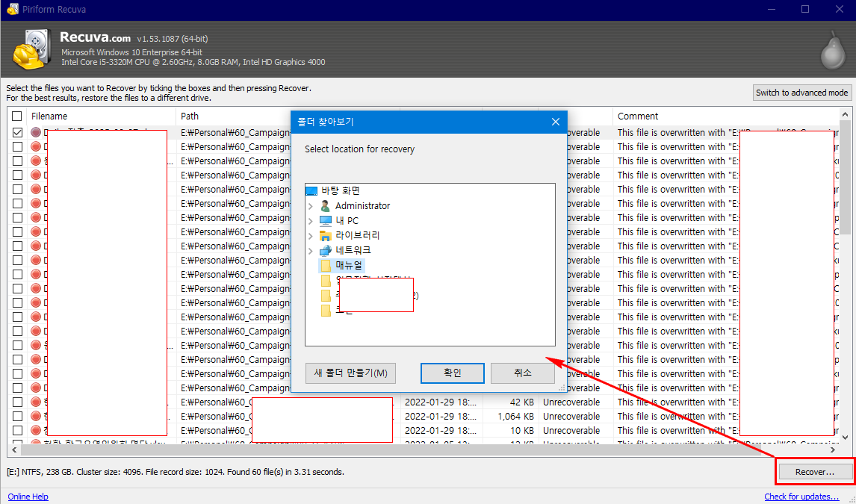The height and width of the screenshot is (504, 856).
Task: Click the Recuva hard-hat drive logo
Action: [31, 50]
